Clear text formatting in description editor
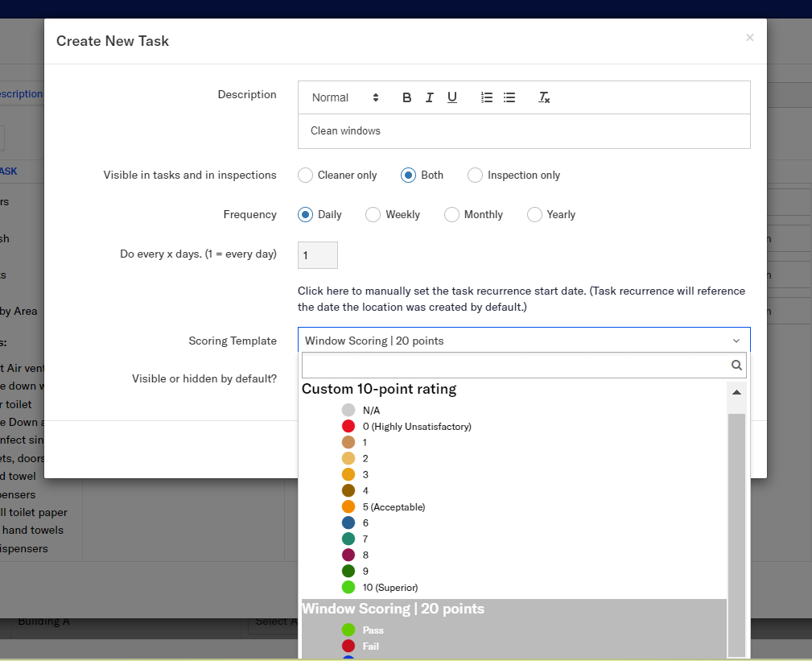Viewport: 812px width, 661px height. tap(544, 97)
